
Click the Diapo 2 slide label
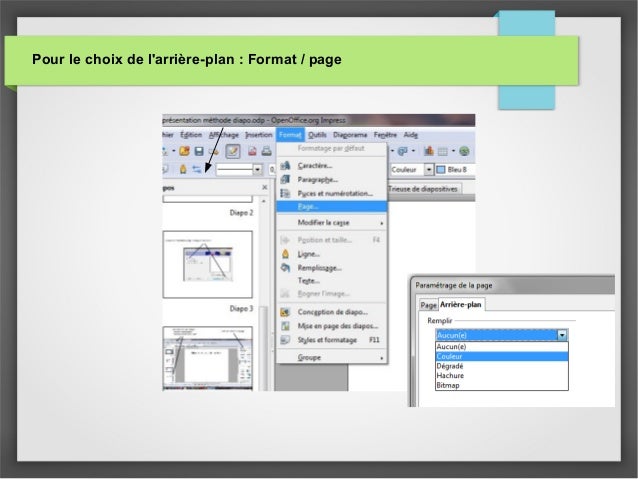click(241, 213)
